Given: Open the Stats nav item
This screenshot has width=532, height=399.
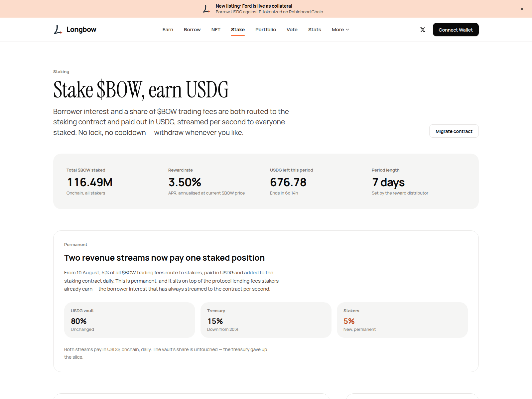Looking at the screenshot, I should (315, 30).
